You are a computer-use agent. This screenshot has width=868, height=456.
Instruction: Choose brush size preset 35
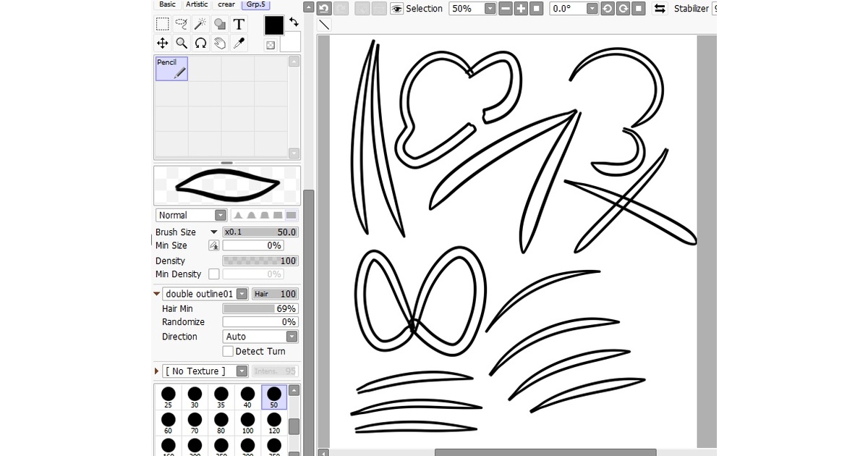click(221, 397)
